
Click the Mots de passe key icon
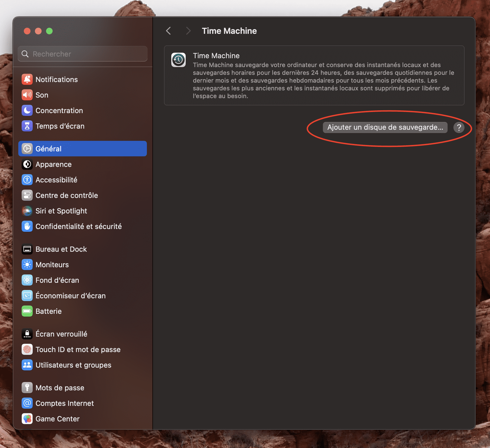pyautogui.click(x=27, y=388)
